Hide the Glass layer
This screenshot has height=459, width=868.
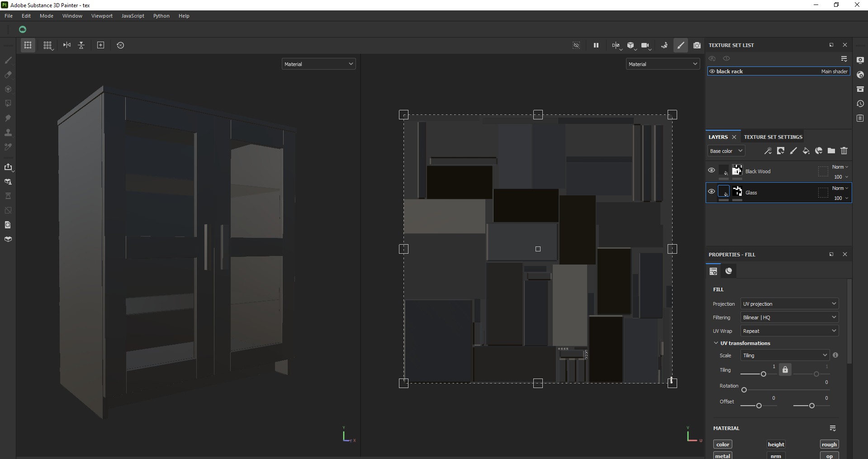point(711,192)
